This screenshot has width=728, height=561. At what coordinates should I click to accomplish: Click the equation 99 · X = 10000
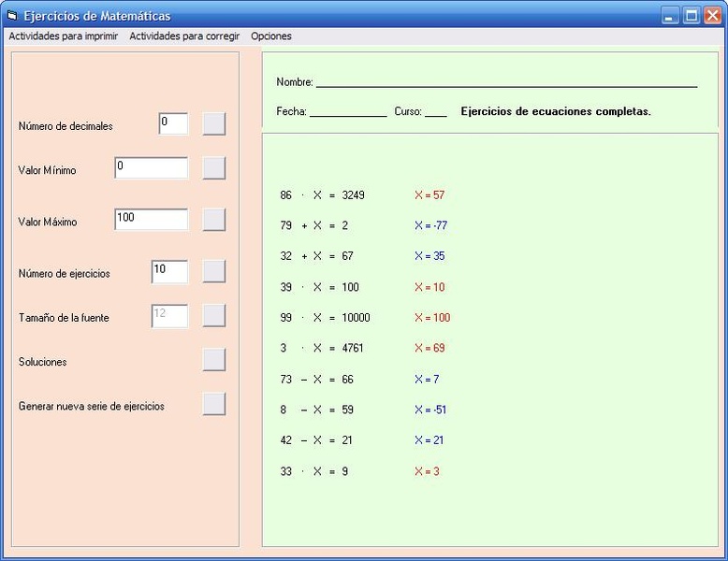[325, 318]
